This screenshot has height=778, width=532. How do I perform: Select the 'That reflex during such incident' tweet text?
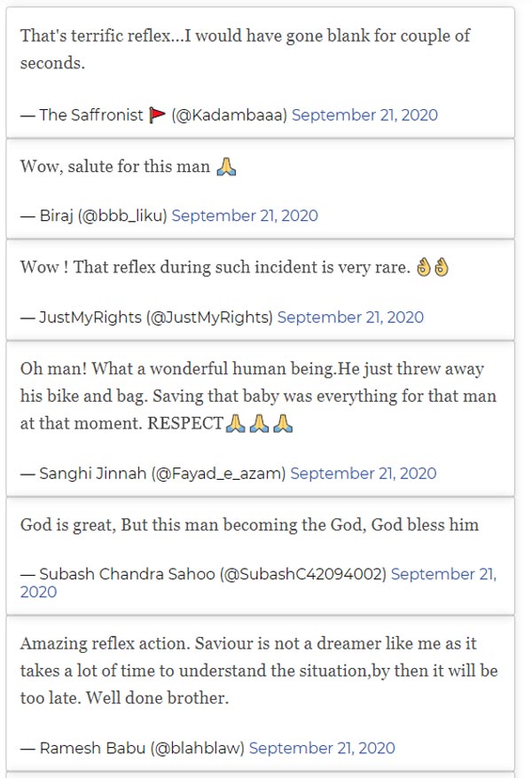[217, 267]
